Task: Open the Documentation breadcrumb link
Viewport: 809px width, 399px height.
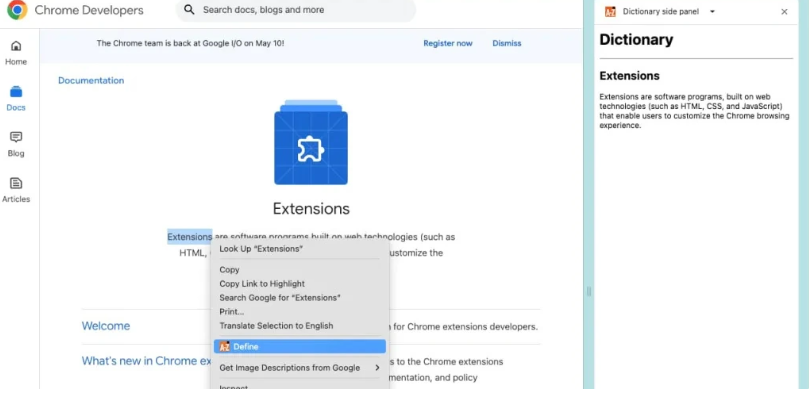Action: tap(91, 81)
